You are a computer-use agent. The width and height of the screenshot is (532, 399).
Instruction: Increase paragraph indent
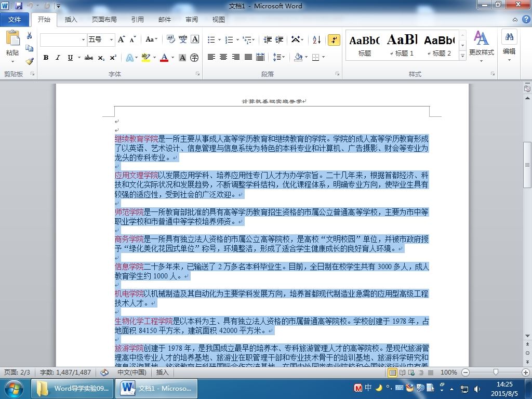pyautogui.click(x=279, y=39)
